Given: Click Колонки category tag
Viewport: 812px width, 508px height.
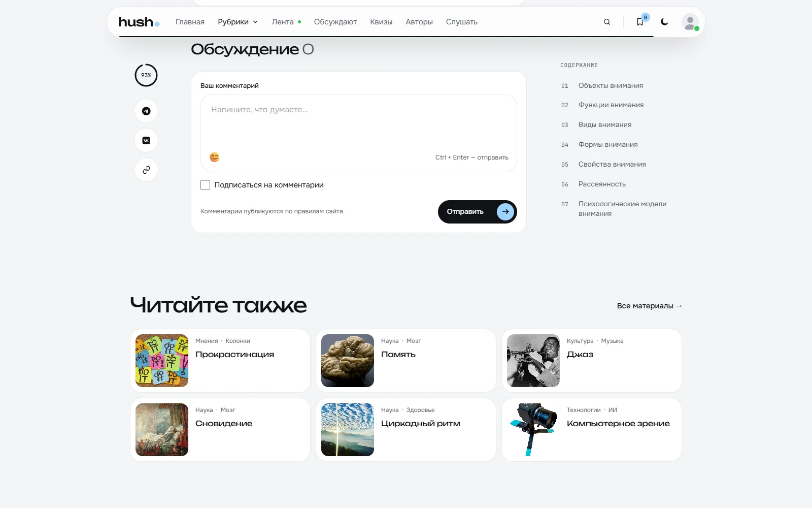Looking at the screenshot, I should 238,341.
